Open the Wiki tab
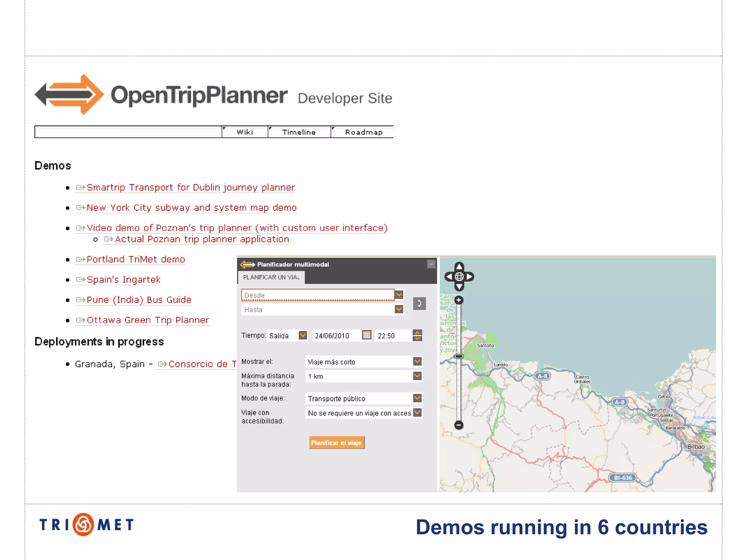This screenshot has height=560, width=747. [x=245, y=132]
